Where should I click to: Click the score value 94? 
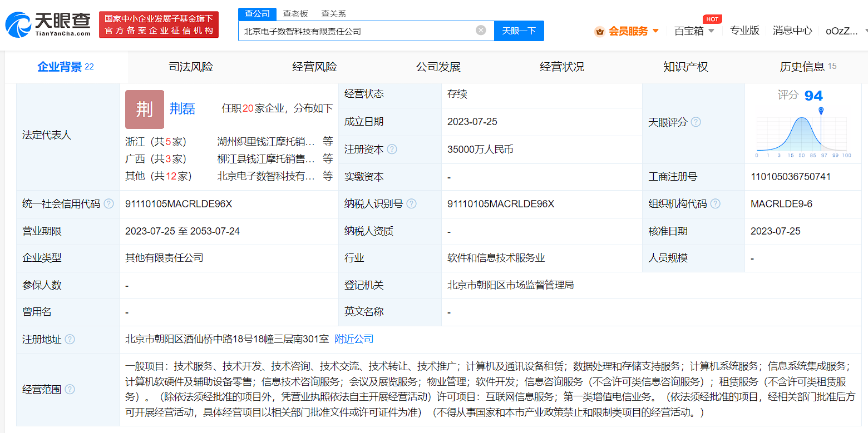[x=813, y=96]
